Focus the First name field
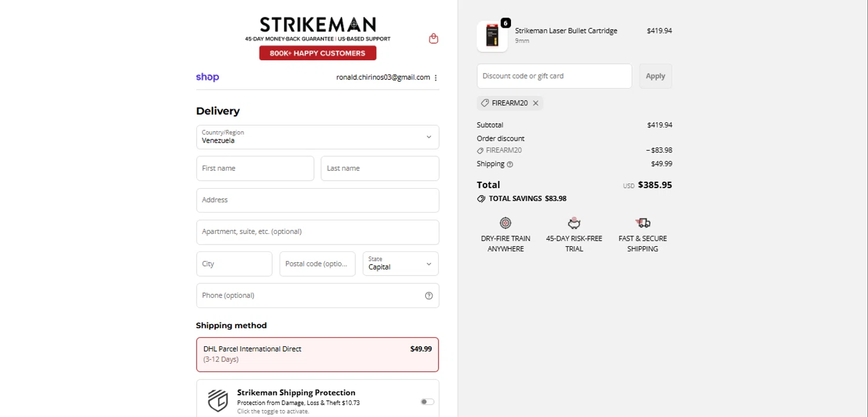Image resolution: width=868 pixels, height=417 pixels. pos(255,169)
